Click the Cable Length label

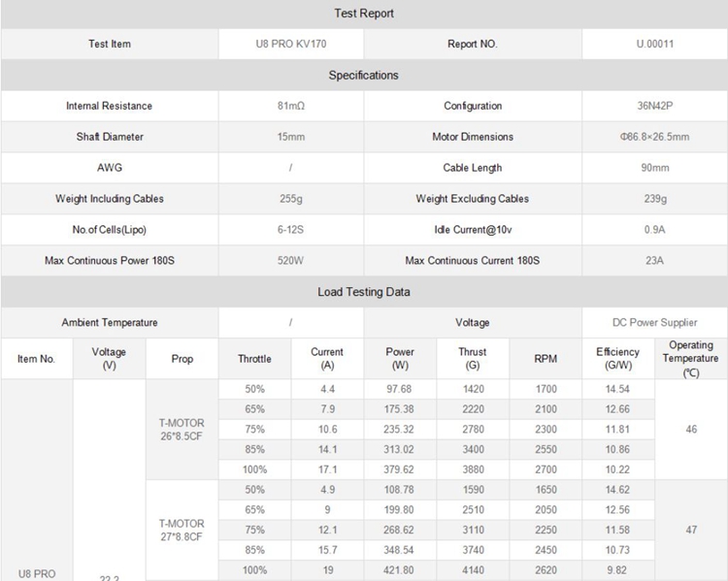(x=473, y=168)
